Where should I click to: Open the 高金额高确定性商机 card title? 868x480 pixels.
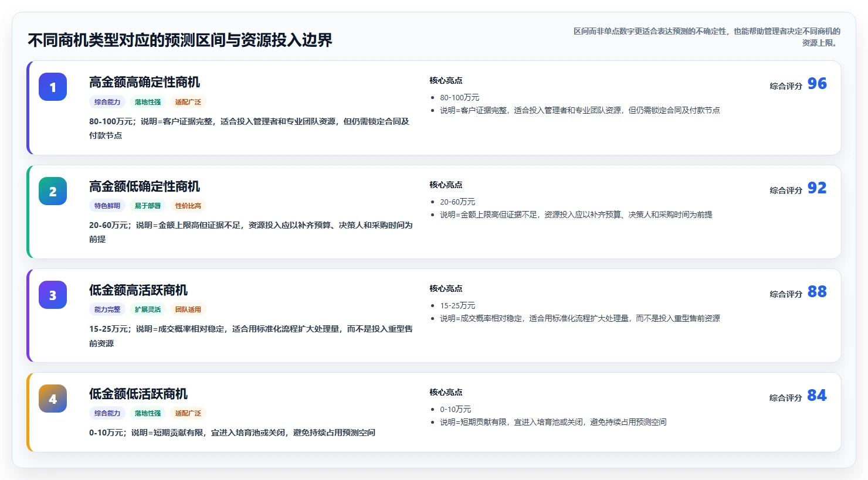pos(144,82)
